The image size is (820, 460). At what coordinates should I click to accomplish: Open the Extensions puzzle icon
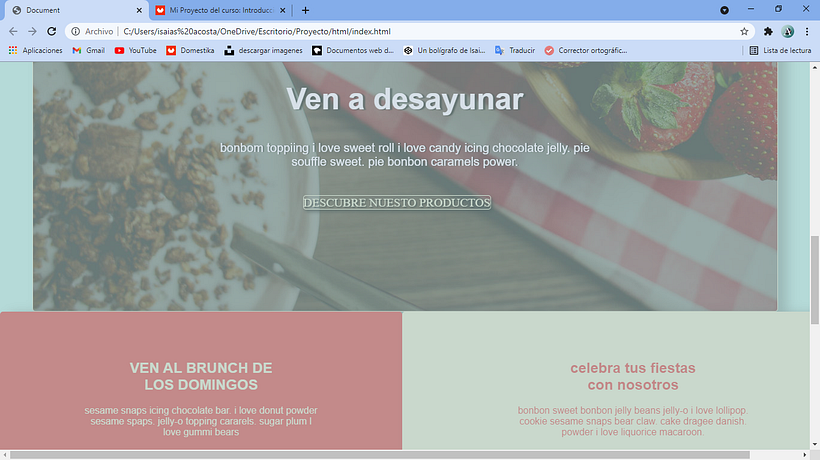tap(768, 31)
